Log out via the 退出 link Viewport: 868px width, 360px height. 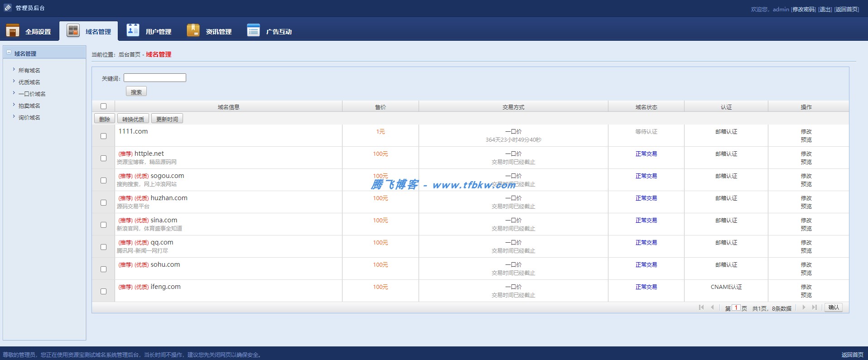(x=825, y=9)
